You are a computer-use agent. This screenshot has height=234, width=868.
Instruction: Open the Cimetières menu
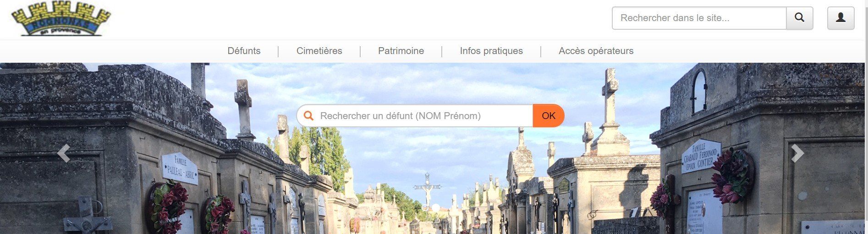click(x=319, y=51)
